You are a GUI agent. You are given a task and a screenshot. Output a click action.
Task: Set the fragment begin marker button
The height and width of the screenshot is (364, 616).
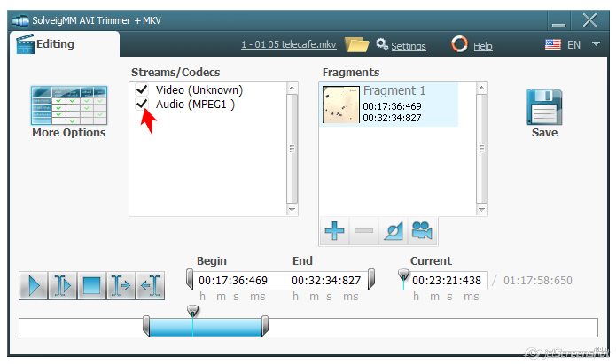click(121, 285)
